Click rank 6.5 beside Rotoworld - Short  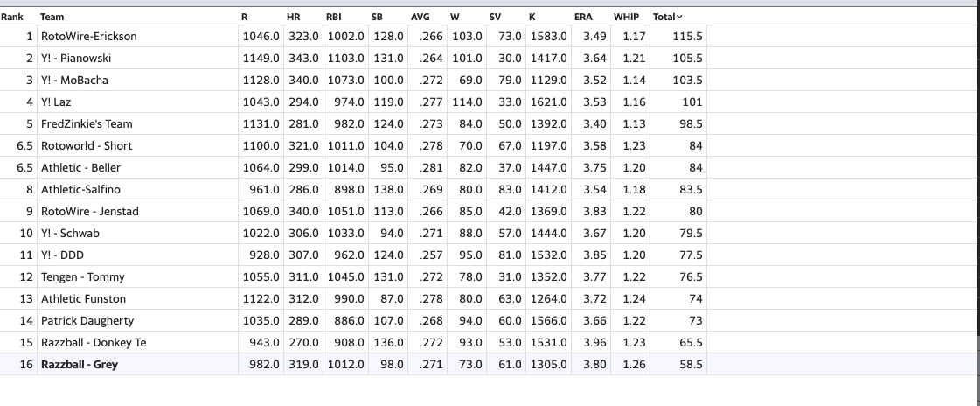tap(24, 146)
